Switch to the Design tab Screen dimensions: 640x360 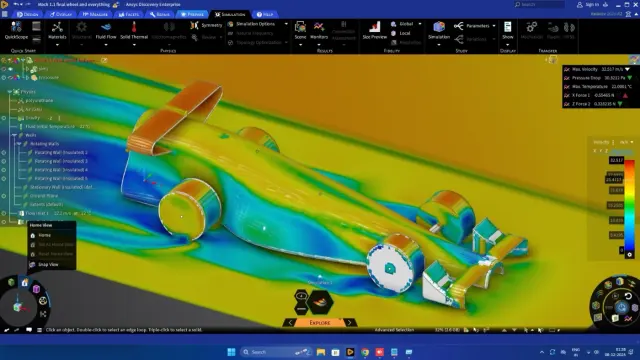click(x=27, y=14)
